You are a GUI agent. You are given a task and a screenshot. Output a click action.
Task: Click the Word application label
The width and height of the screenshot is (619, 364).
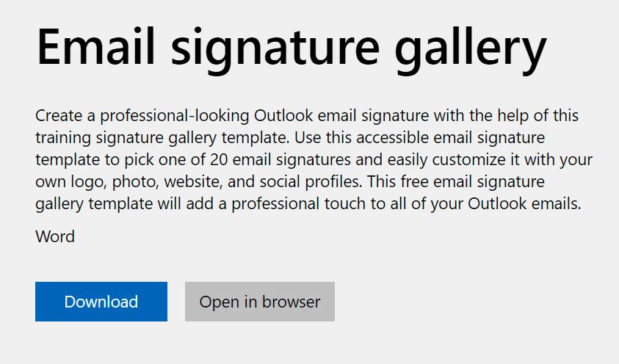tap(55, 236)
